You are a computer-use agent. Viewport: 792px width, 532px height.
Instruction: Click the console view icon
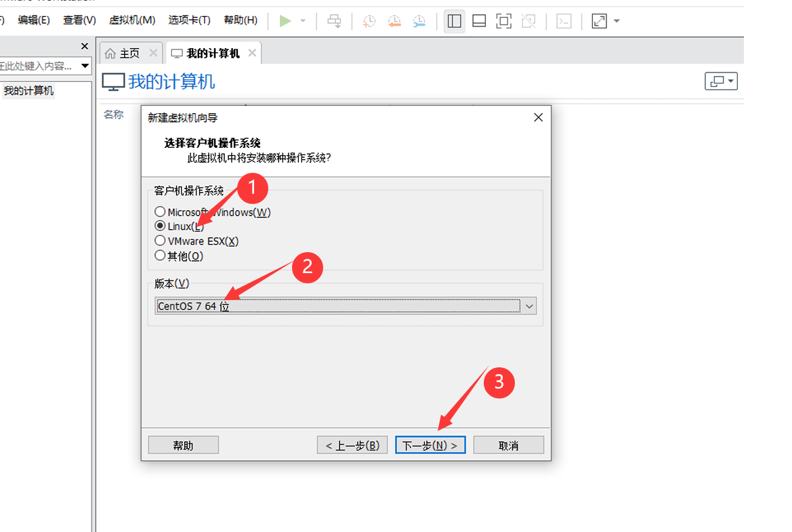pos(564,21)
